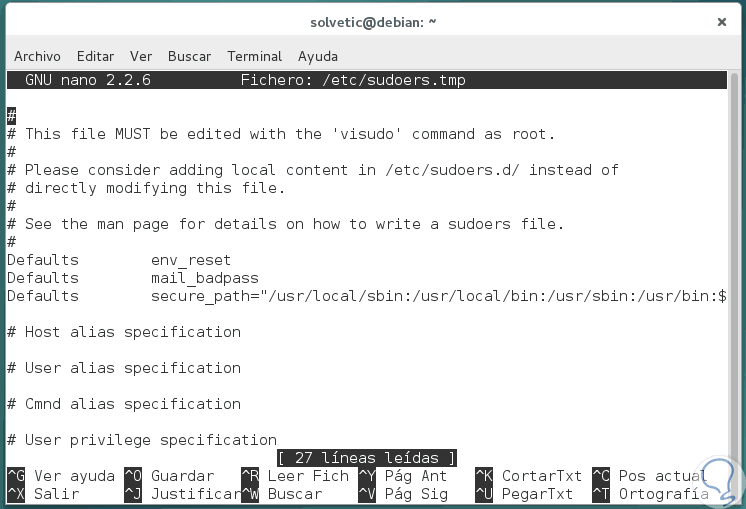Place cursor on the env_reset Defaults line
This screenshot has height=509, width=746.
pos(119,260)
